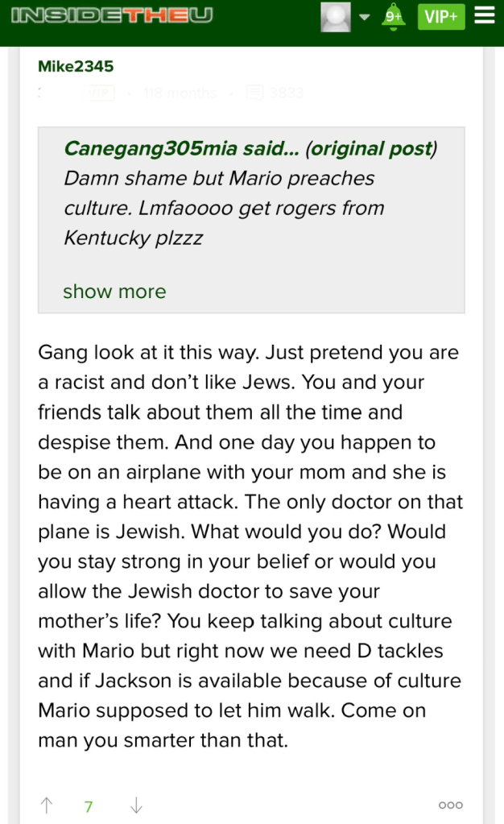Open Mike2345's user profile
The width and height of the screenshot is (504, 824).
coord(76,66)
